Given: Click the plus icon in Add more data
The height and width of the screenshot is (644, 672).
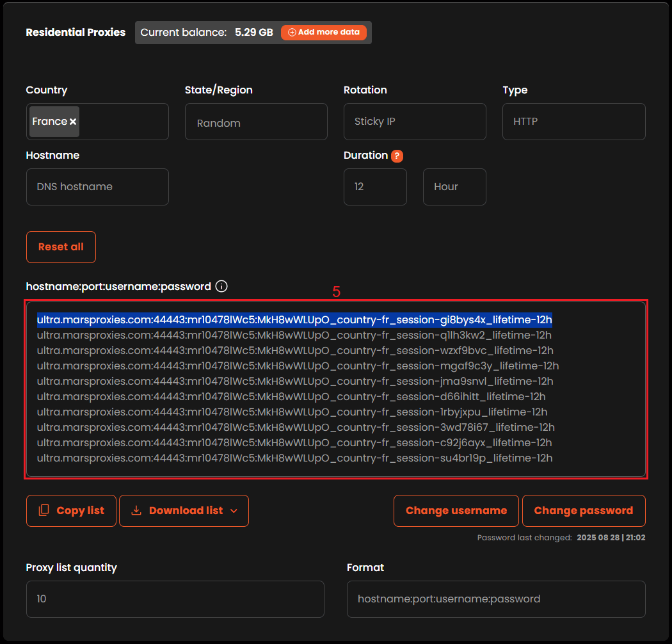Looking at the screenshot, I should point(292,33).
